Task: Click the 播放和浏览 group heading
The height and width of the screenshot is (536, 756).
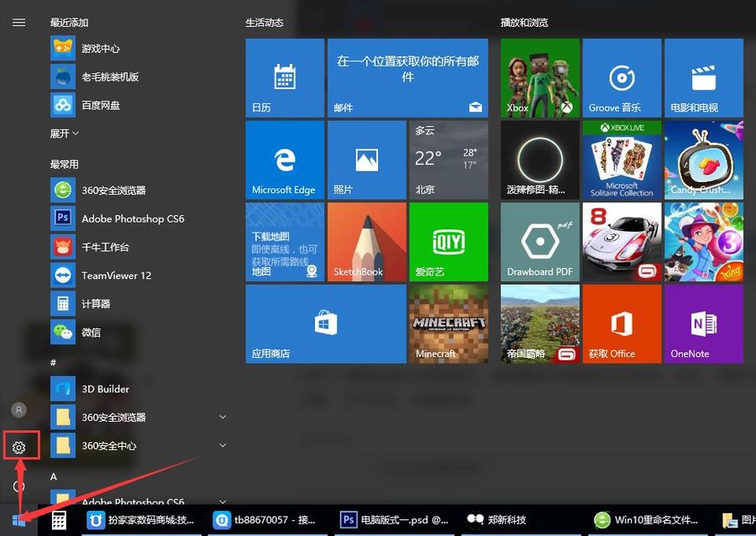Action: pyautogui.click(x=524, y=22)
